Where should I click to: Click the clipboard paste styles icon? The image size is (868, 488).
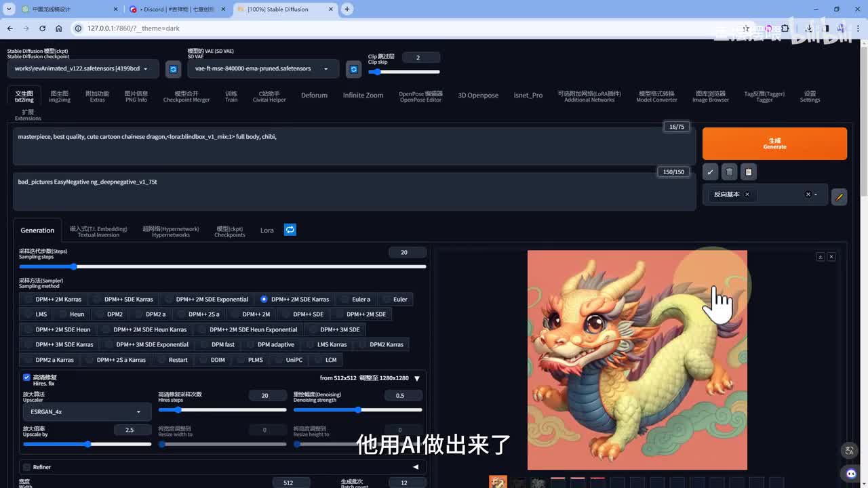coord(748,172)
